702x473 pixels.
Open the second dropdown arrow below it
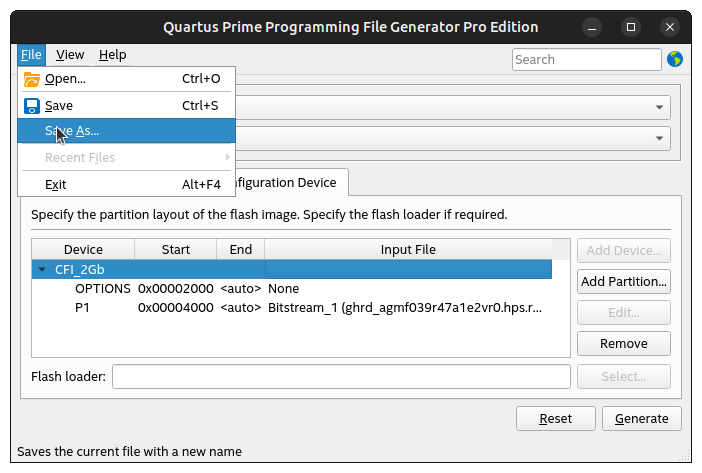[660, 139]
